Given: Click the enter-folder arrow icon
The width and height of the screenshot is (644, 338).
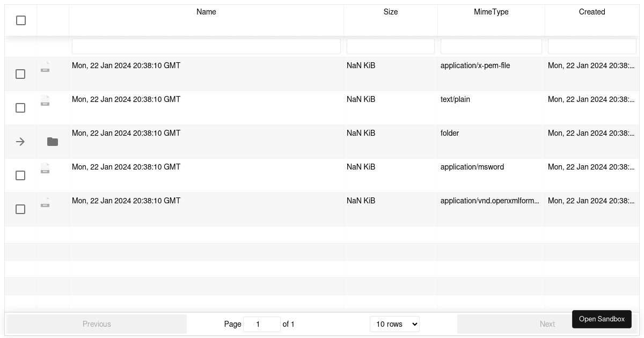Looking at the screenshot, I should (x=20, y=142).
